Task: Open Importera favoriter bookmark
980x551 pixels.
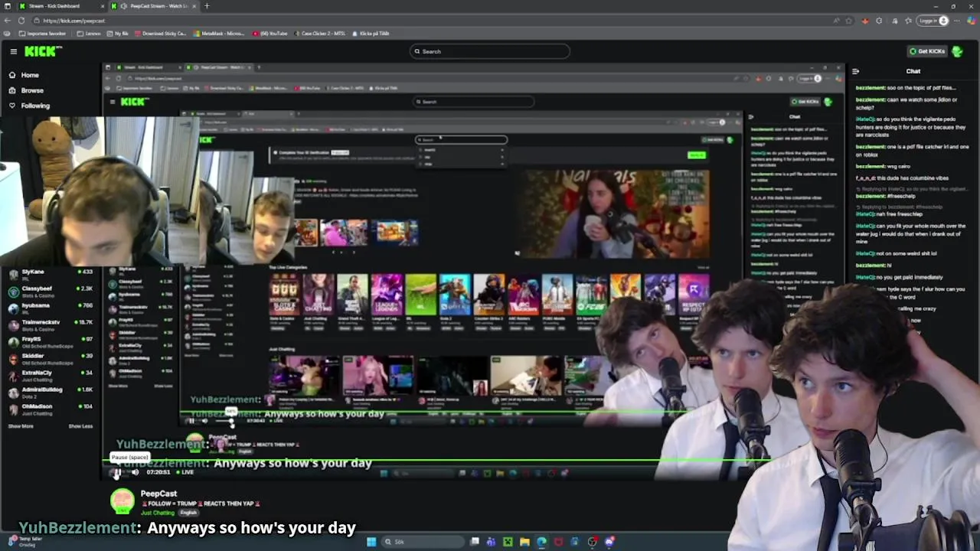Action: [x=41, y=34]
